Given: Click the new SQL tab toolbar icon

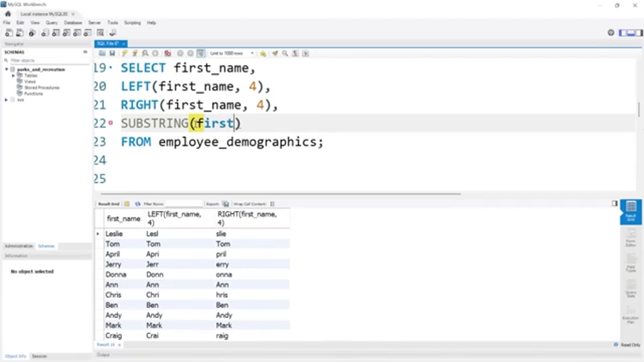Looking at the screenshot, I should tap(9, 33).
